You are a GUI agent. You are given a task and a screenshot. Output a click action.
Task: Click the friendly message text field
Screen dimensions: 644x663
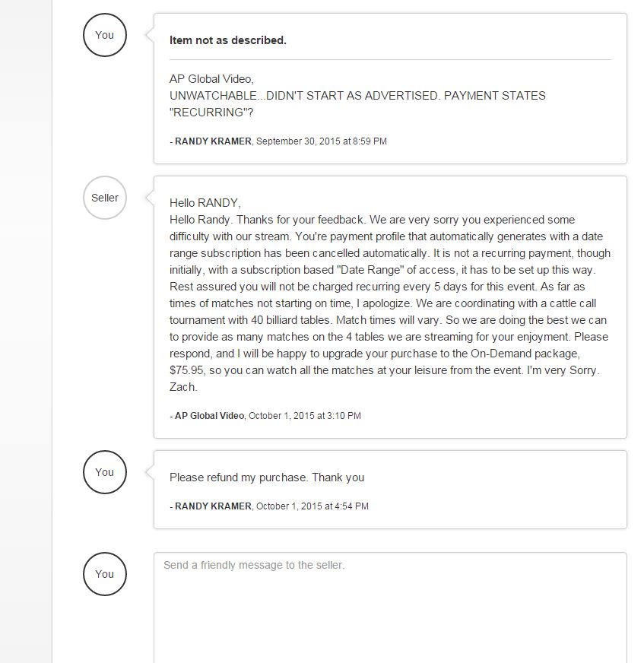[x=390, y=607]
